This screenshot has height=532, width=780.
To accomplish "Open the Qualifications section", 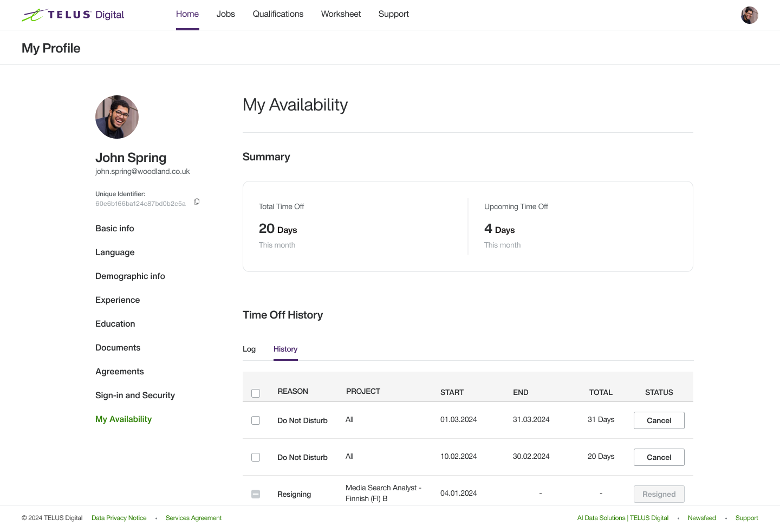I will click(278, 14).
